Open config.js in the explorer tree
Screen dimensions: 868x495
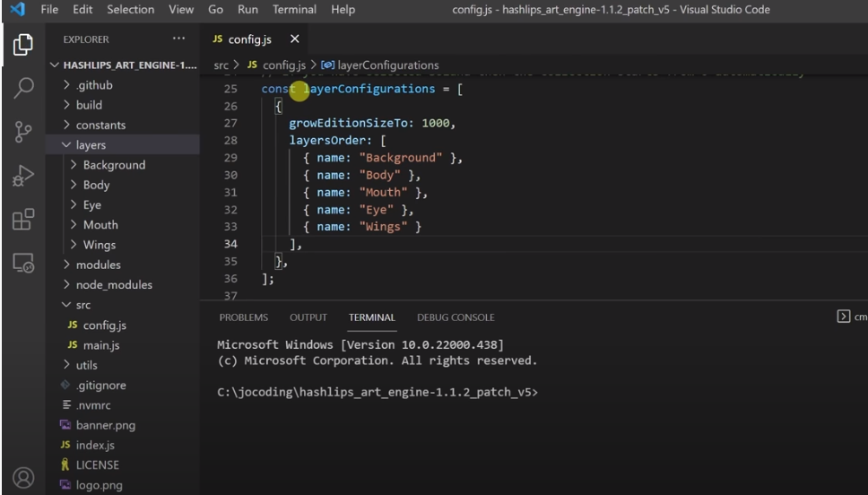tap(123, 325)
